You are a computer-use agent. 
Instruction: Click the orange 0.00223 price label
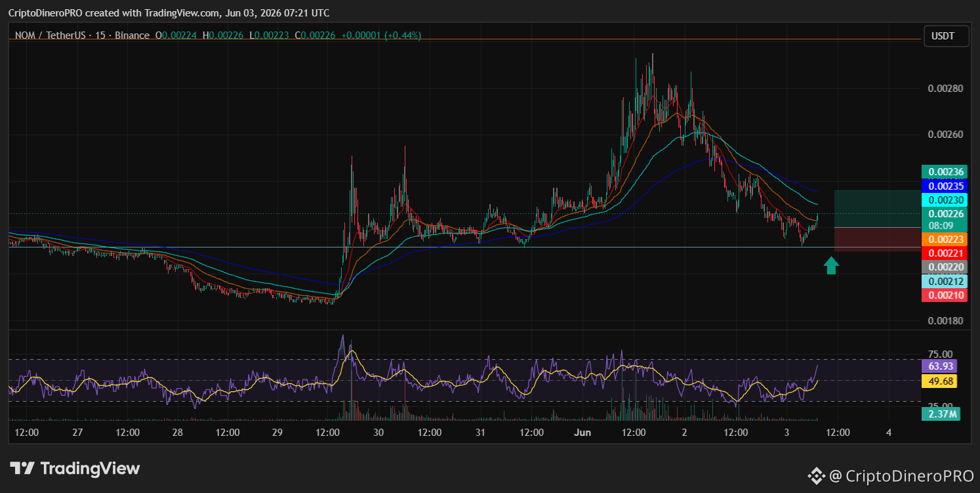[945, 240]
